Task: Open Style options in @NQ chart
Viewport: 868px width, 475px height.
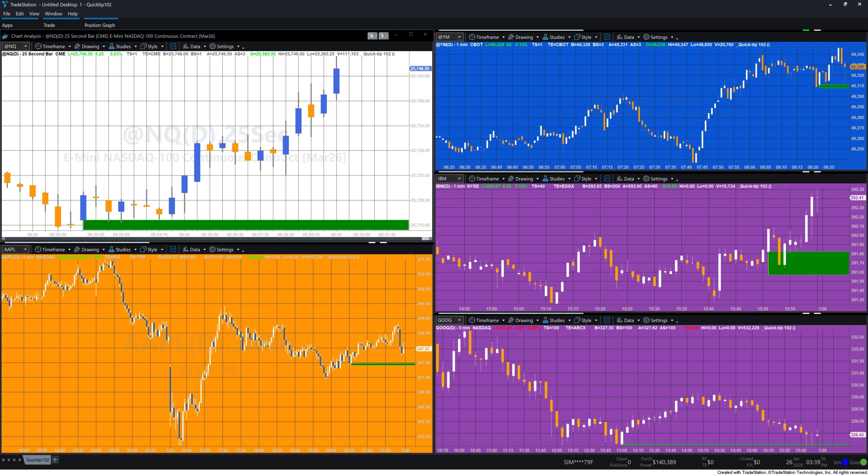Action: (x=152, y=46)
